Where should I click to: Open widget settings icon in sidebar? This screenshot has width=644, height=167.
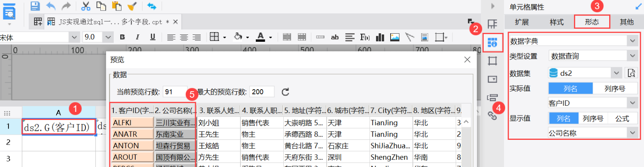pyautogui.click(x=492, y=79)
